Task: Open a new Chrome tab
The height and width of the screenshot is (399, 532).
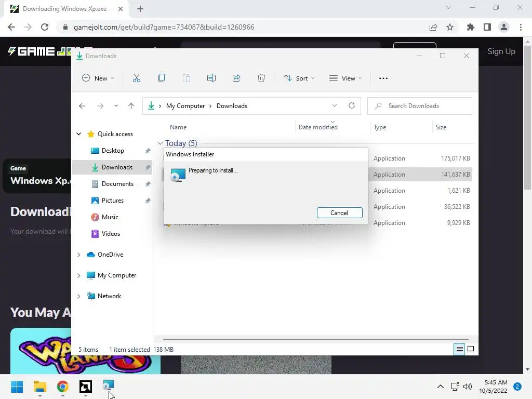Action: (140, 9)
